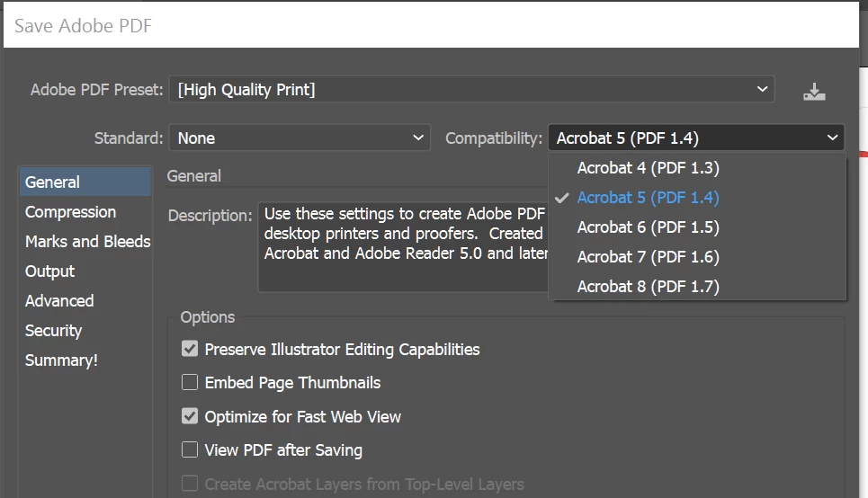Open the Security settings

[x=85, y=330]
